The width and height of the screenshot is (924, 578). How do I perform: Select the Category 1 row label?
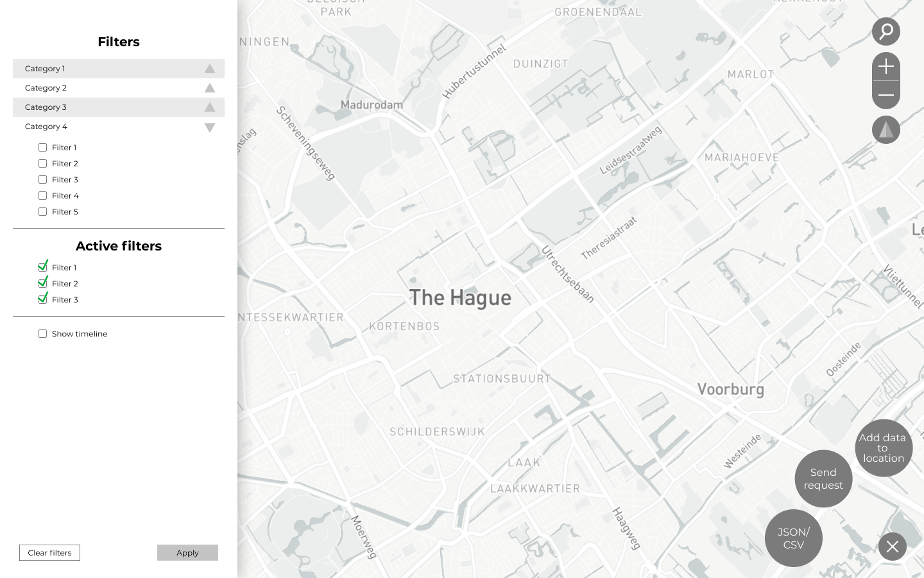pos(45,69)
